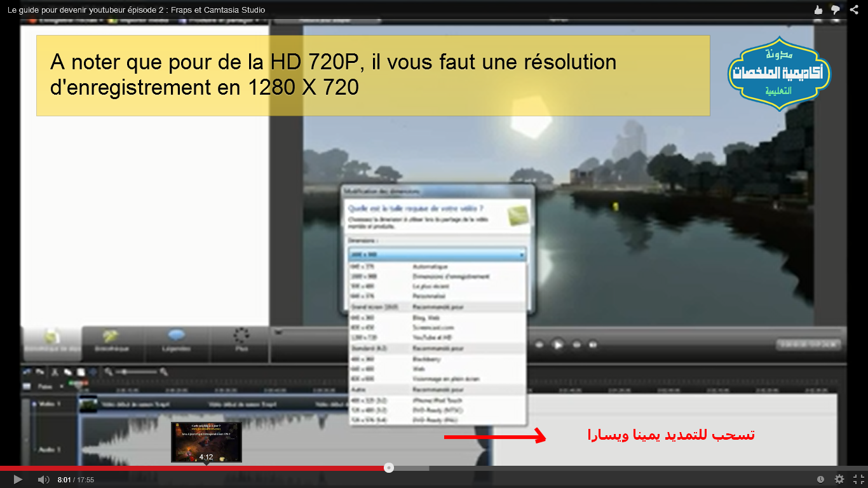Open the share icon beside the thumbs

click(x=854, y=10)
